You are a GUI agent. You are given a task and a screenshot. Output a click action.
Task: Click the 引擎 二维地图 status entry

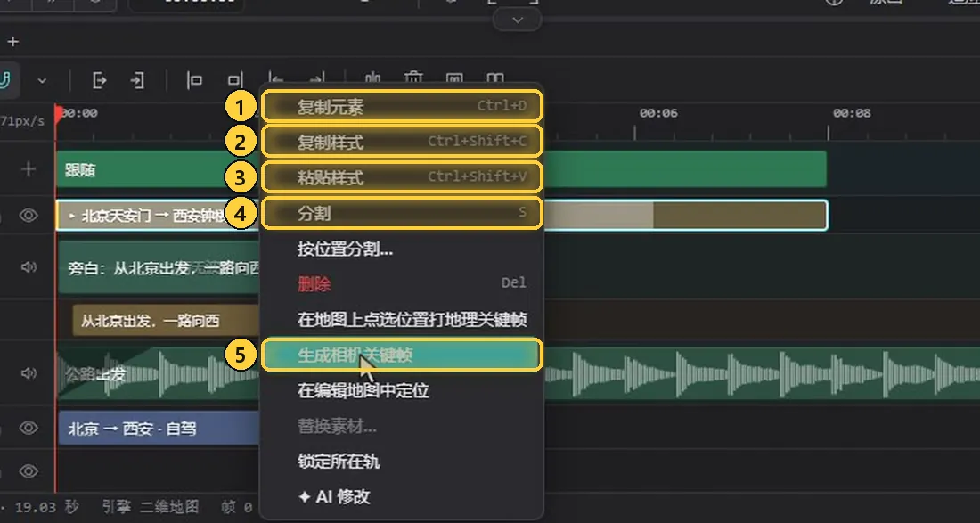pyautogui.click(x=150, y=507)
